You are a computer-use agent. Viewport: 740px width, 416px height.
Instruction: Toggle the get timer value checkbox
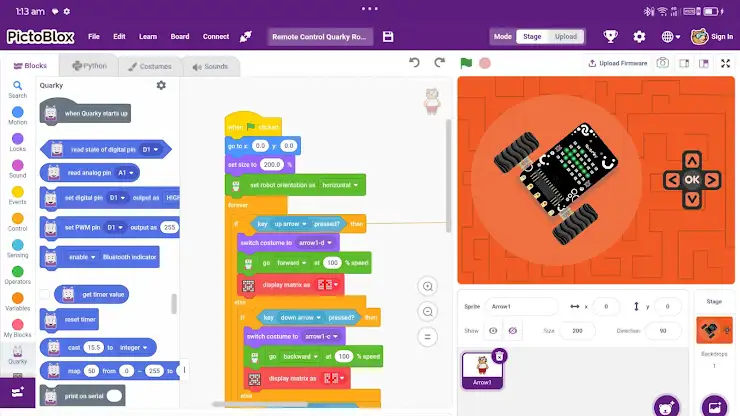pyautogui.click(x=44, y=294)
